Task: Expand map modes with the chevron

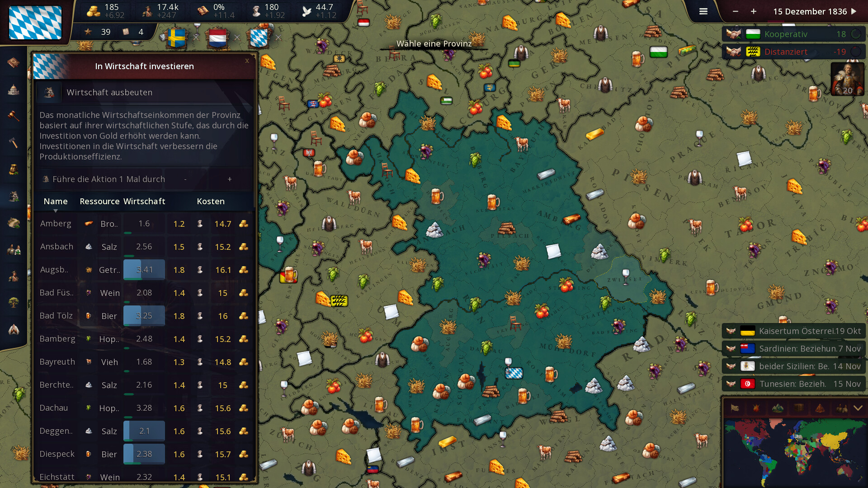Action: 858,408
